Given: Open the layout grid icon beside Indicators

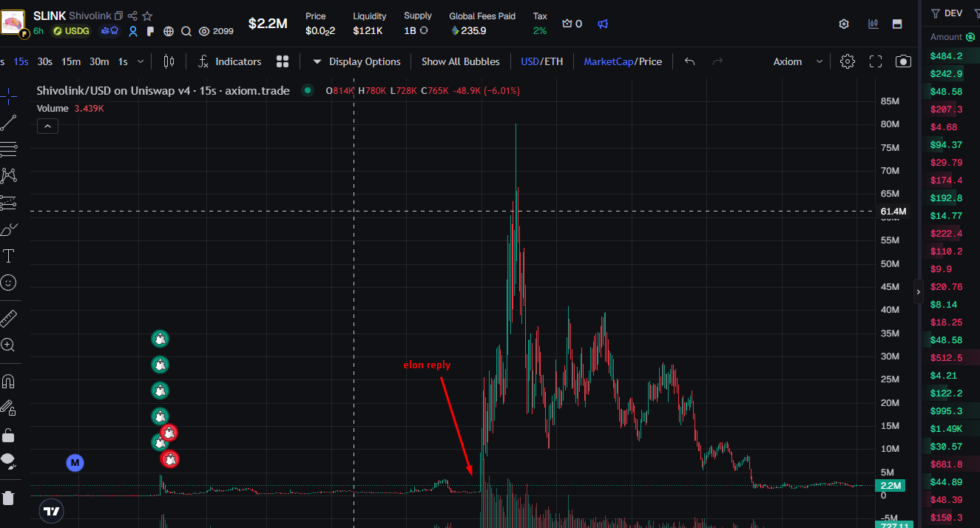Looking at the screenshot, I should (282, 61).
